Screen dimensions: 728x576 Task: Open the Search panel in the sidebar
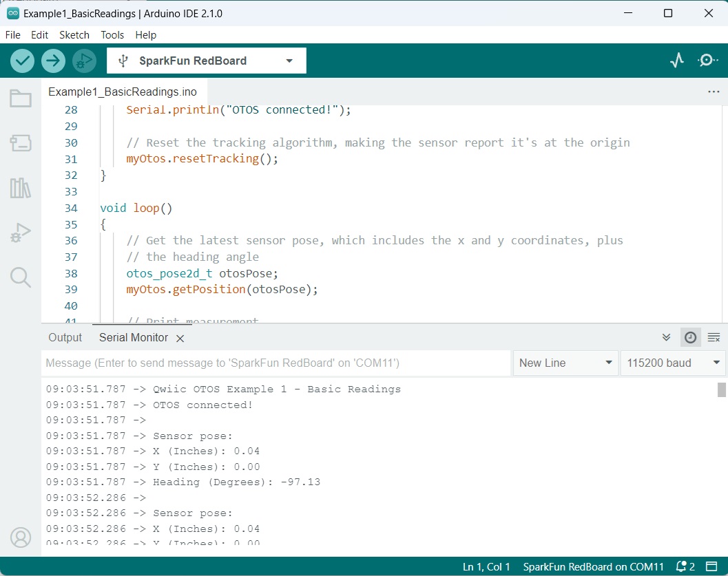(x=21, y=278)
